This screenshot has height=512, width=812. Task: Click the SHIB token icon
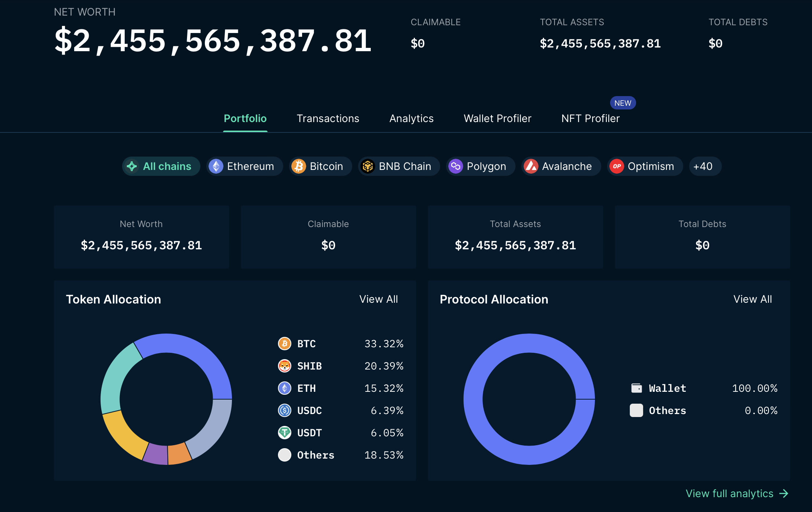click(x=285, y=366)
